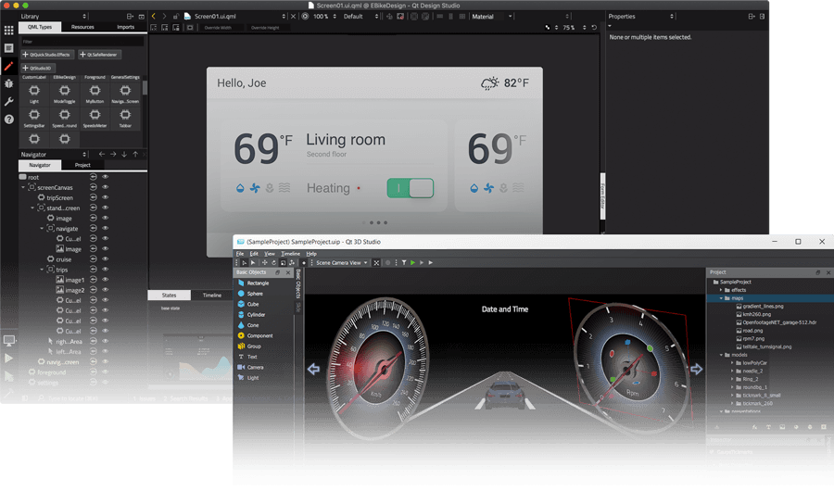
Task: Toggle the Heating switch
Action: click(x=410, y=188)
